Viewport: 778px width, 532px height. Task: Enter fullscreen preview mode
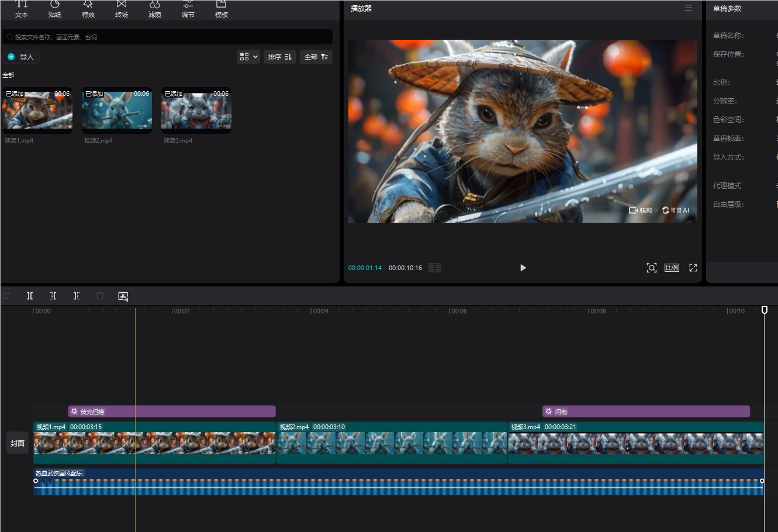(693, 268)
